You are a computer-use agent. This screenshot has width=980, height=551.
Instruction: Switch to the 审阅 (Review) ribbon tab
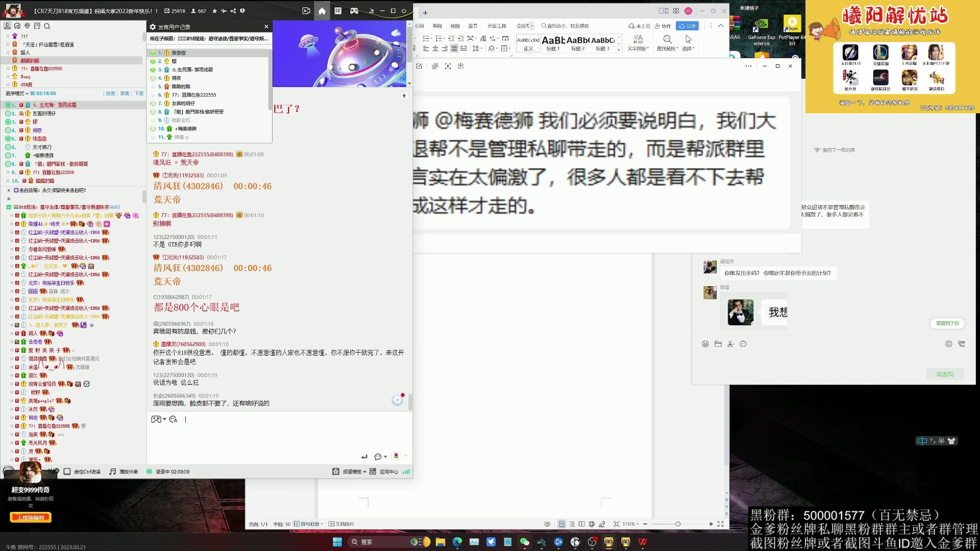[437, 26]
